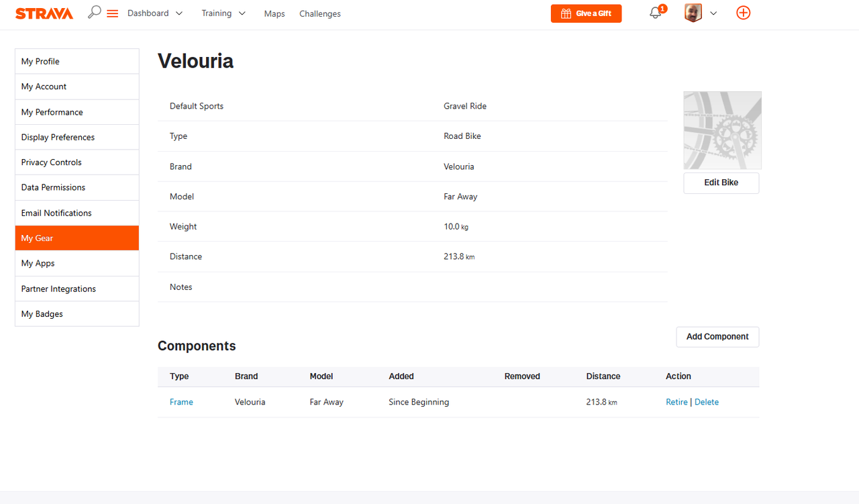Image resolution: width=859 pixels, height=504 pixels.
Task: Open the search magnifier icon
Action: 95,12
